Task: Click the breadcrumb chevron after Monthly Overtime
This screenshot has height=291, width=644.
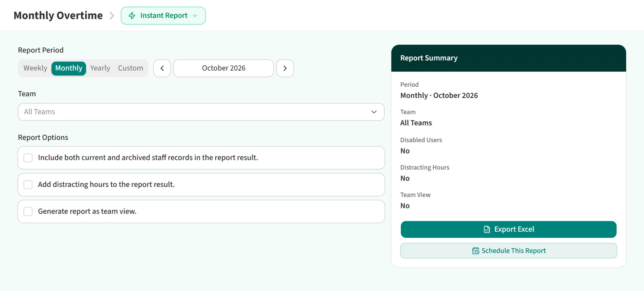Action: 112,16
